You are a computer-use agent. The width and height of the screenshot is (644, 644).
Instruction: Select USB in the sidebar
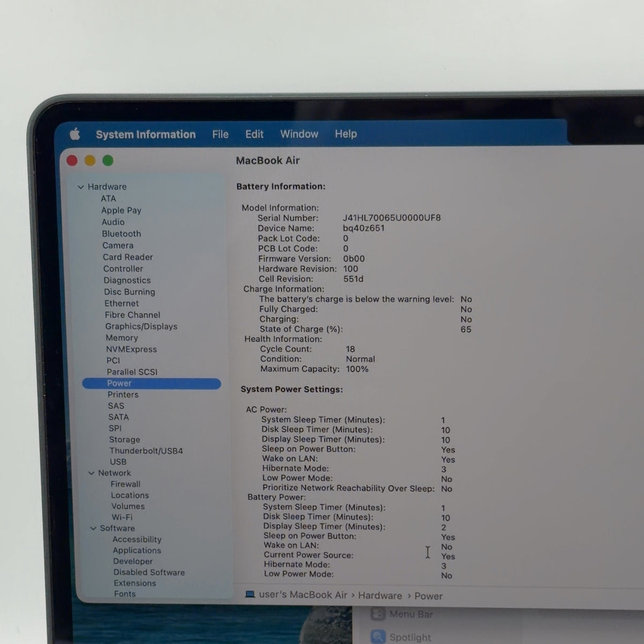click(x=118, y=462)
